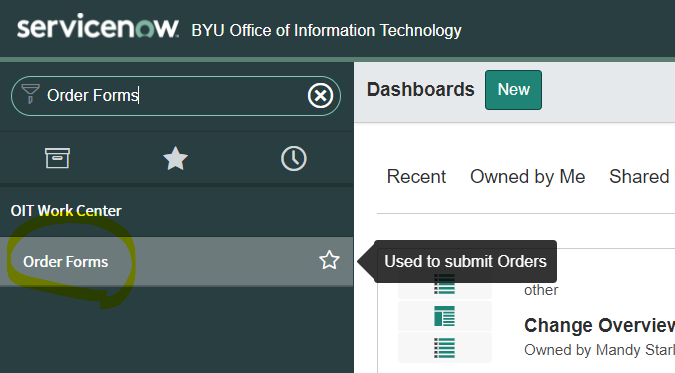Click the New dashboard button
This screenshot has width=675, height=373.
coord(513,90)
